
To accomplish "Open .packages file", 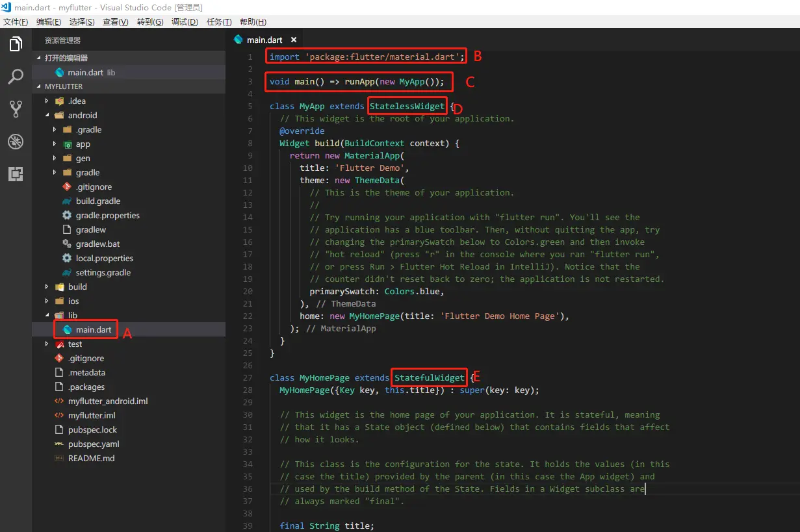I will pyautogui.click(x=129, y=386).
